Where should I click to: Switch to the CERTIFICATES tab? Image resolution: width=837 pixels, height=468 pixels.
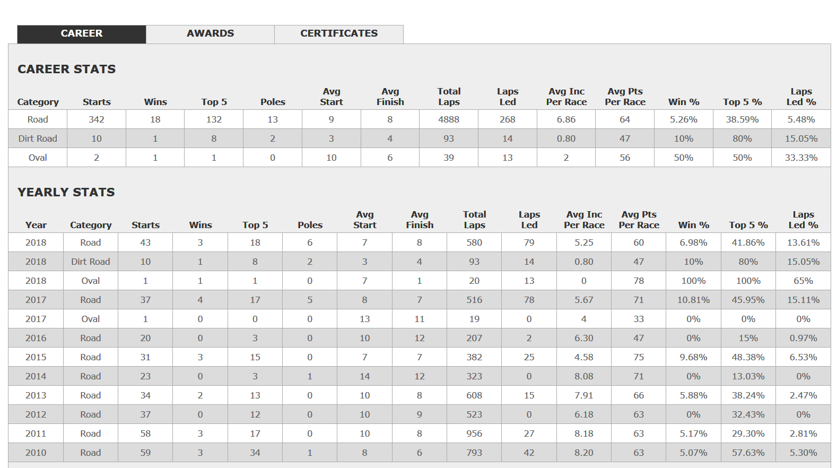(x=339, y=34)
